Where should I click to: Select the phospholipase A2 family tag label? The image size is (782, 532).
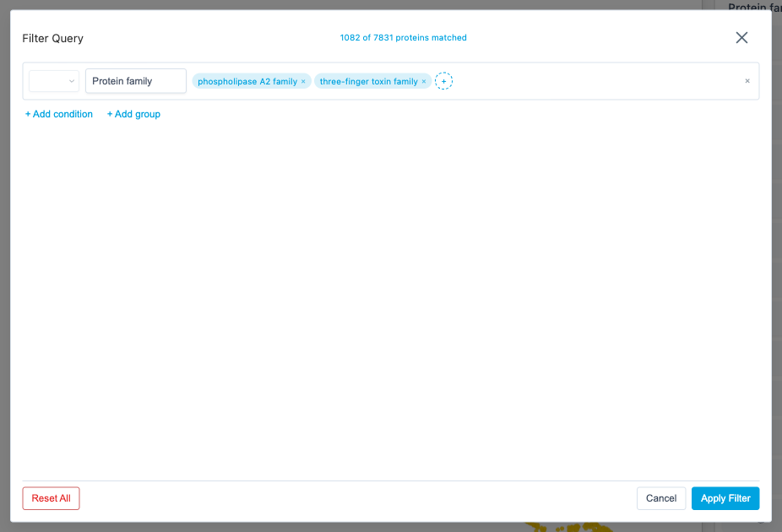point(247,81)
